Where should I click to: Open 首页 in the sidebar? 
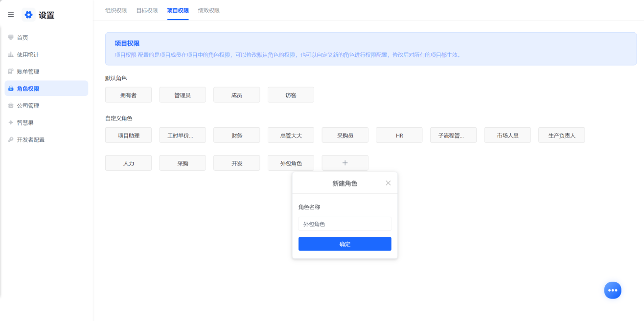point(46,37)
